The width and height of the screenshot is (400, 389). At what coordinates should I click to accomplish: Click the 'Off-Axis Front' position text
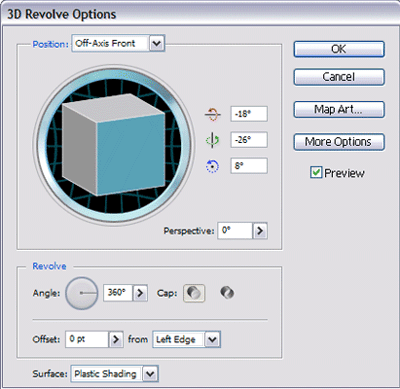[105, 43]
